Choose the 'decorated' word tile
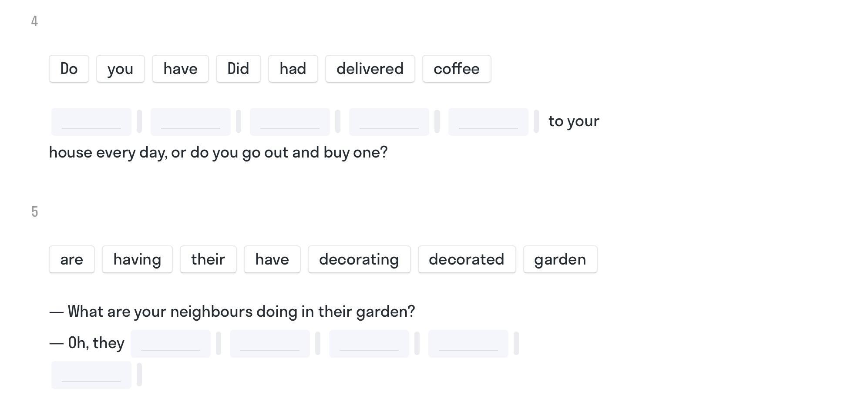The width and height of the screenshot is (868, 399). tap(467, 259)
